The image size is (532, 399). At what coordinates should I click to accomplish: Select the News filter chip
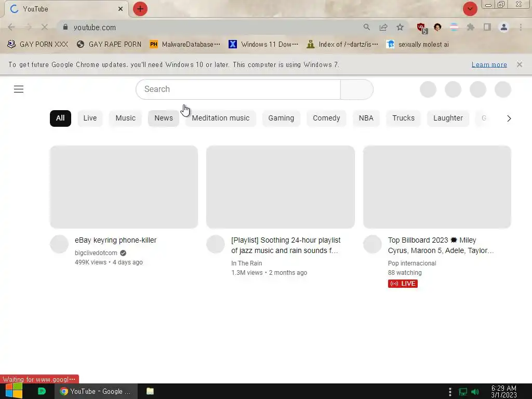(x=164, y=118)
